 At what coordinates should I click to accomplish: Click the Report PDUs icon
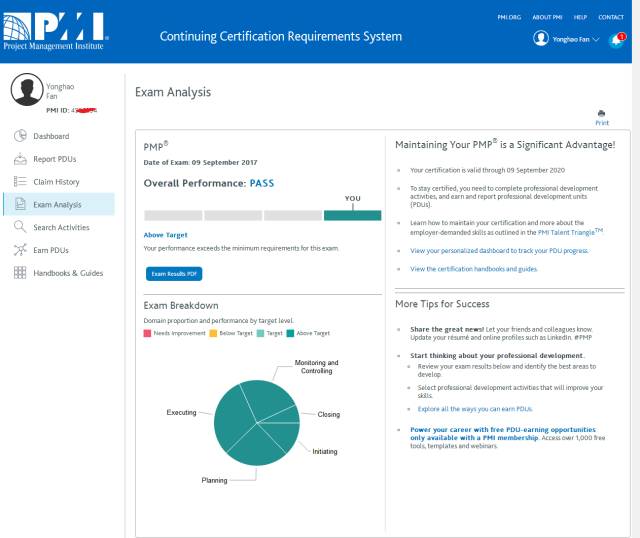[20, 159]
